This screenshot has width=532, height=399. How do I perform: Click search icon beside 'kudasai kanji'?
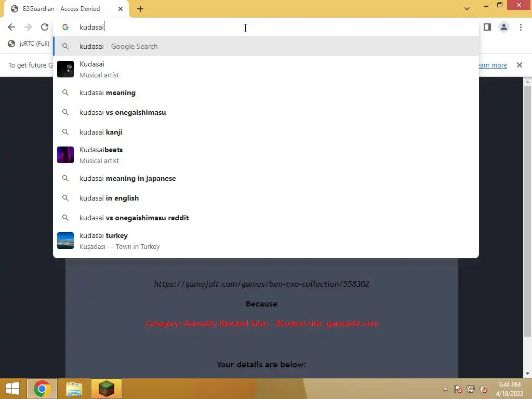(x=65, y=132)
